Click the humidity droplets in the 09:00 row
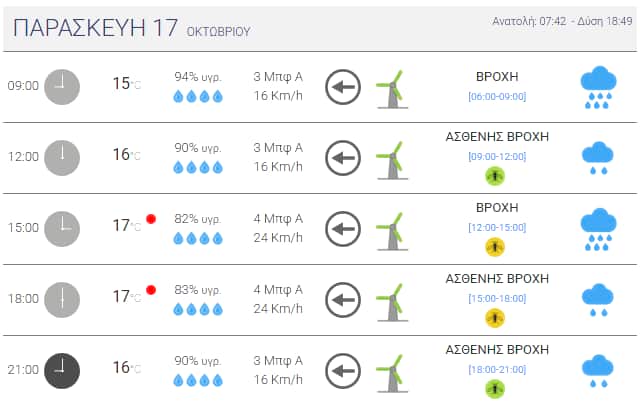The image size is (640, 403). point(198,97)
